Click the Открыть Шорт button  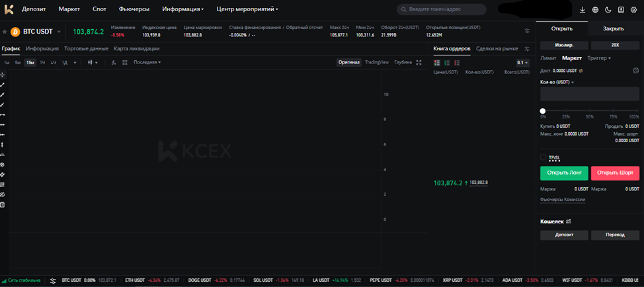pyautogui.click(x=616, y=173)
